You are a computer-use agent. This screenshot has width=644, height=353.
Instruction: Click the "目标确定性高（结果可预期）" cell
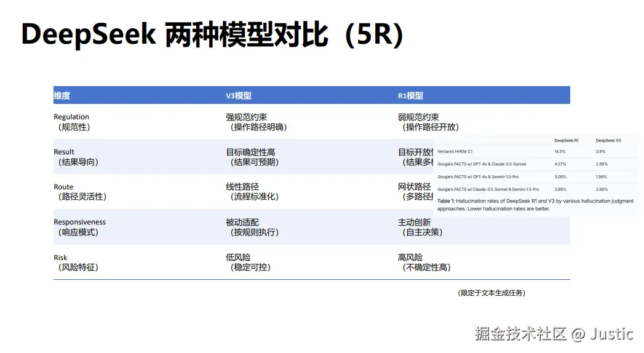click(x=252, y=157)
